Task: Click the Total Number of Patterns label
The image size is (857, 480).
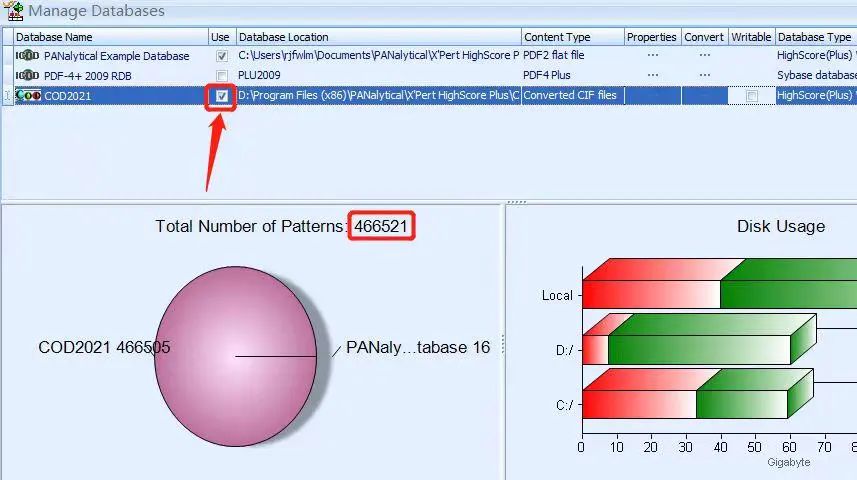Action: (251, 226)
